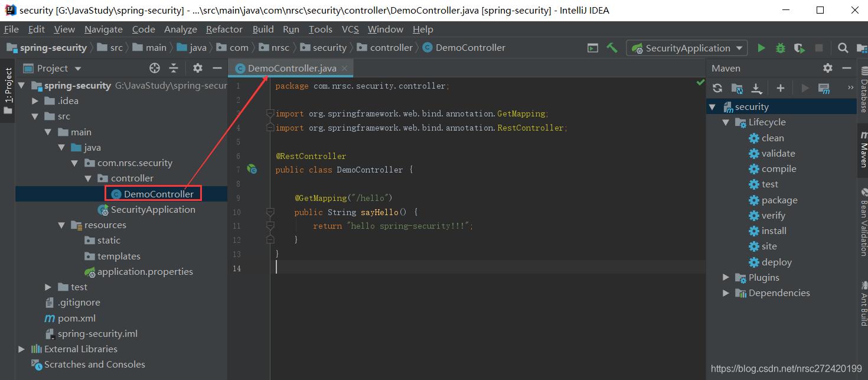Run with coverage shield icon
868x380 pixels.
click(x=799, y=48)
